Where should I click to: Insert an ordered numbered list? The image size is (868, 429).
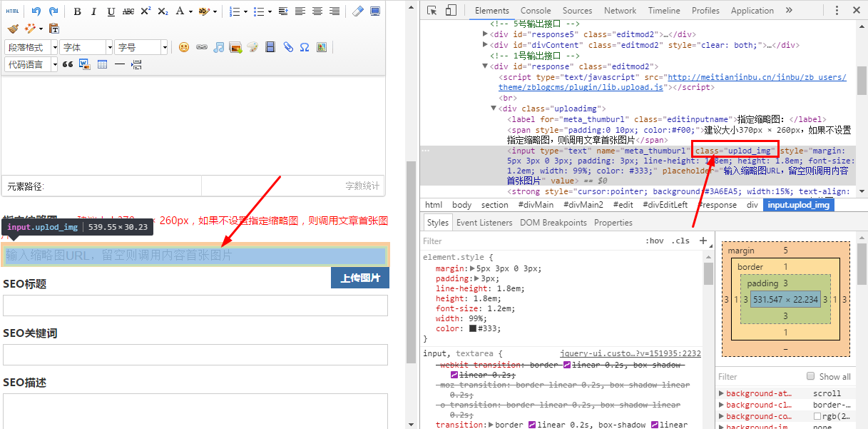point(235,11)
